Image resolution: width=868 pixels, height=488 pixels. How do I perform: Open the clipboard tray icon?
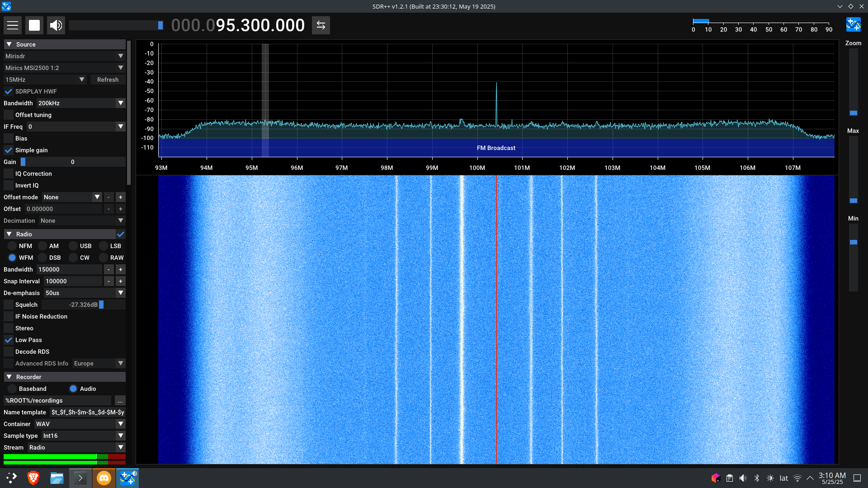pos(730,478)
